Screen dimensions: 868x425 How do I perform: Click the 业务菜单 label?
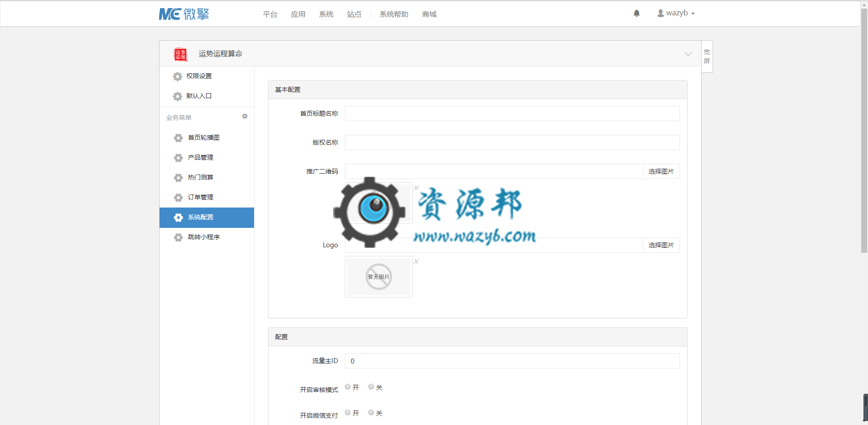[x=179, y=118]
